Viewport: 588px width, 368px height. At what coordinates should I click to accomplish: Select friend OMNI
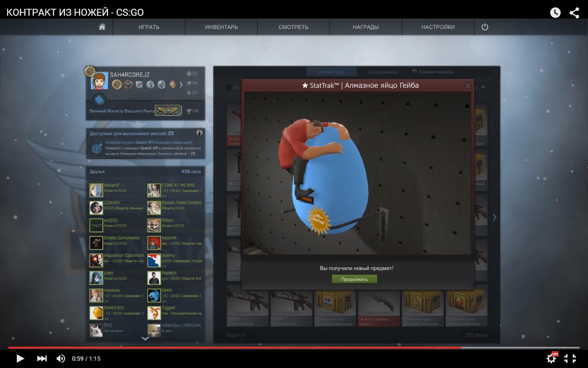[175, 295]
